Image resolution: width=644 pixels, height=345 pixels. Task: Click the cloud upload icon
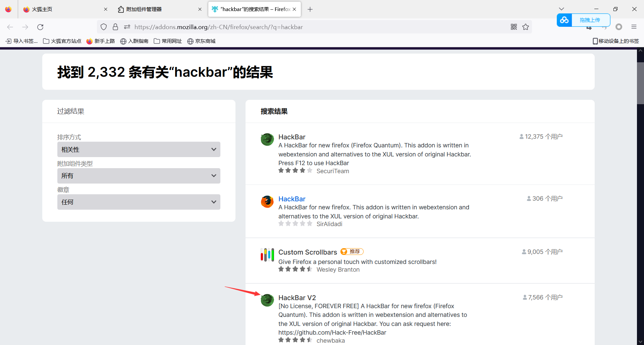click(x=564, y=20)
